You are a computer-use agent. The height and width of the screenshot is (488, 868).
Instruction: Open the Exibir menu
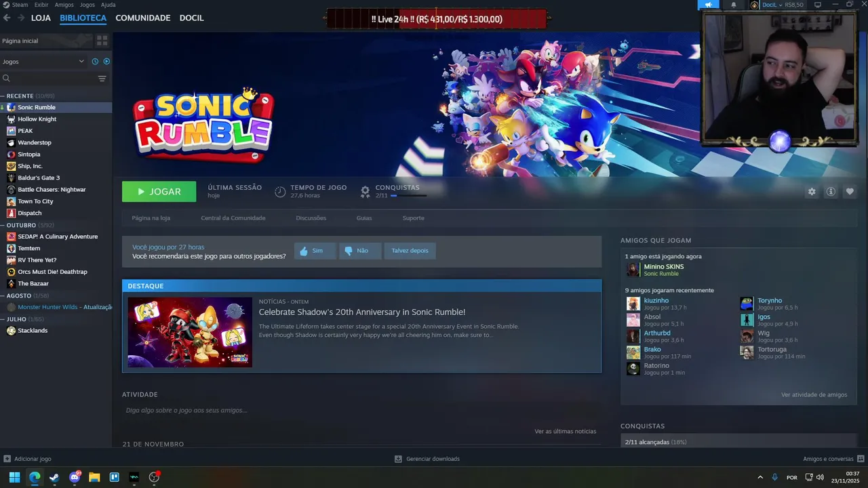point(41,5)
